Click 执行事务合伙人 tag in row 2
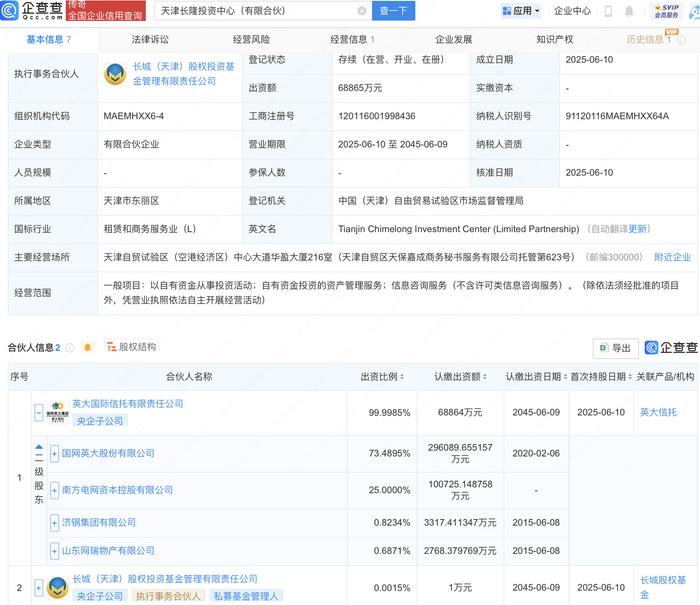The image size is (700, 605). click(168, 596)
